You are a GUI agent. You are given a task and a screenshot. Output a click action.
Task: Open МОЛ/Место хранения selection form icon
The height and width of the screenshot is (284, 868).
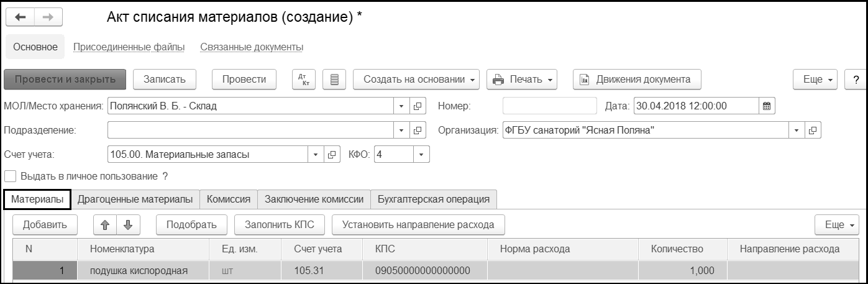pos(418,106)
